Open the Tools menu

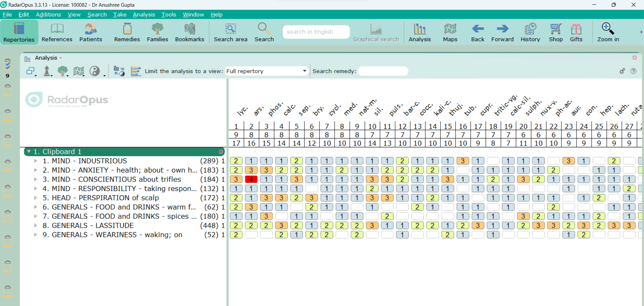[169, 14]
